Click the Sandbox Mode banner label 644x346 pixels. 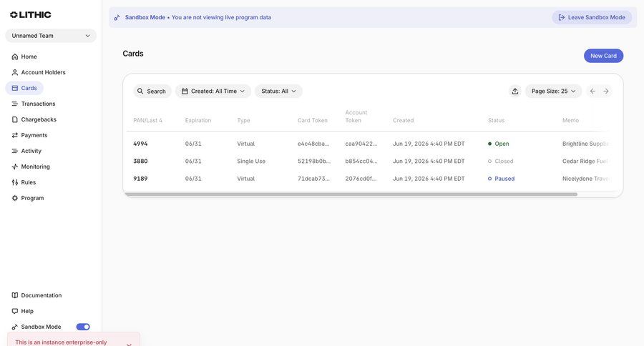[145, 17]
